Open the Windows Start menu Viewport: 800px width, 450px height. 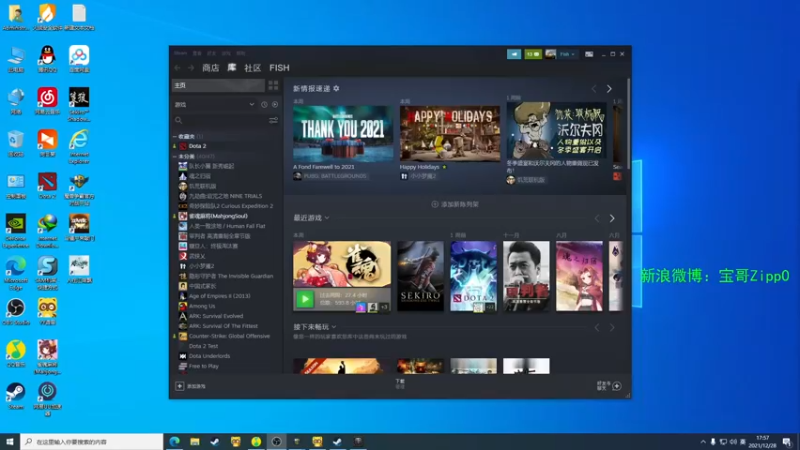(10, 441)
